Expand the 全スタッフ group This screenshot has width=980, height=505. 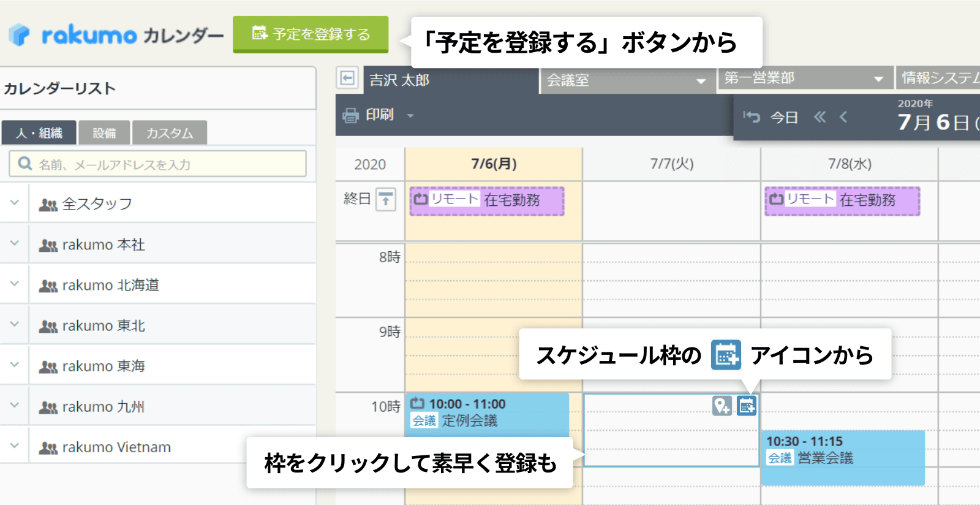(x=14, y=203)
